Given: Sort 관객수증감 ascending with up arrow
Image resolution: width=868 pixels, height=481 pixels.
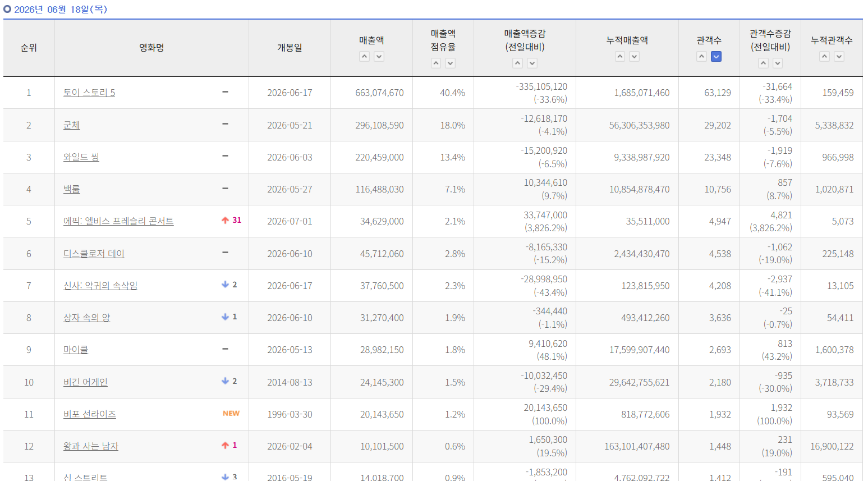Looking at the screenshot, I should pos(763,63).
